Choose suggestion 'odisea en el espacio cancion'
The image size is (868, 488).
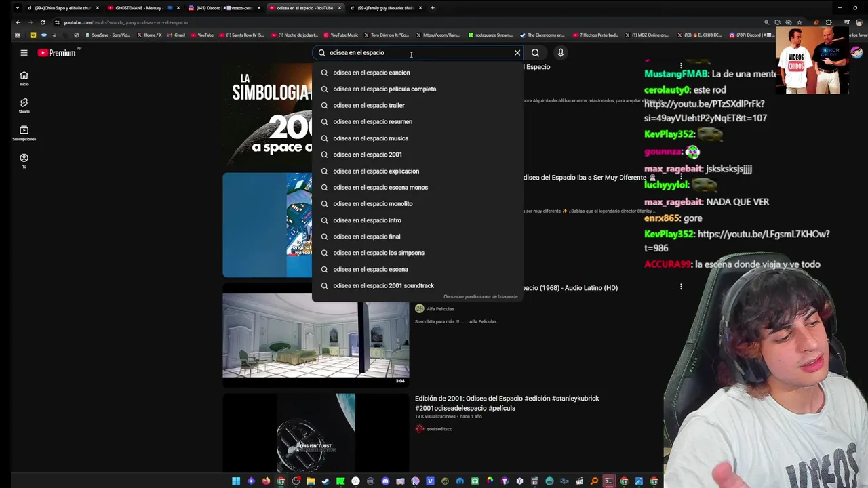(418, 73)
